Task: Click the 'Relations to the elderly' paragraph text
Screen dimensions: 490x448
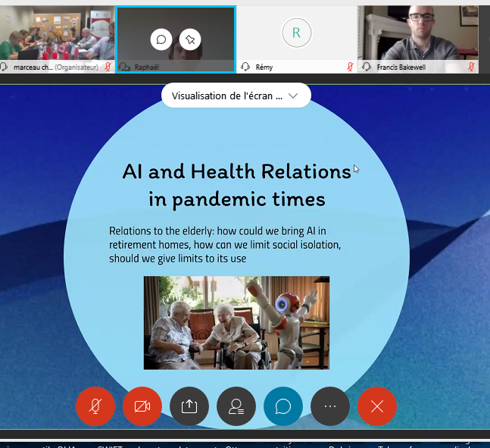Action: 225,245
